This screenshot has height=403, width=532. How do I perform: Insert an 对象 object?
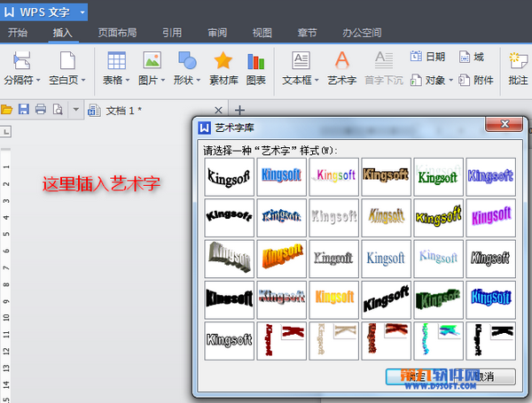pyautogui.click(x=428, y=81)
